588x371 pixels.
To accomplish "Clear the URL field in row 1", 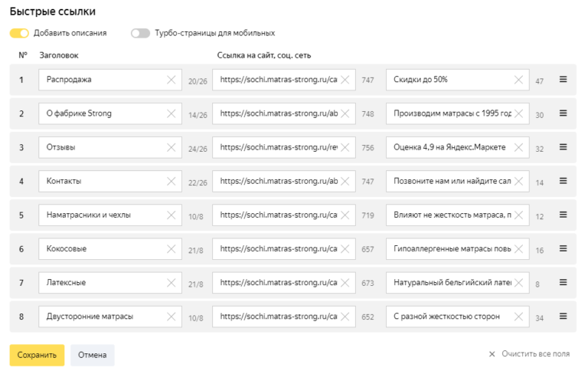I will [x=345, y=80].
